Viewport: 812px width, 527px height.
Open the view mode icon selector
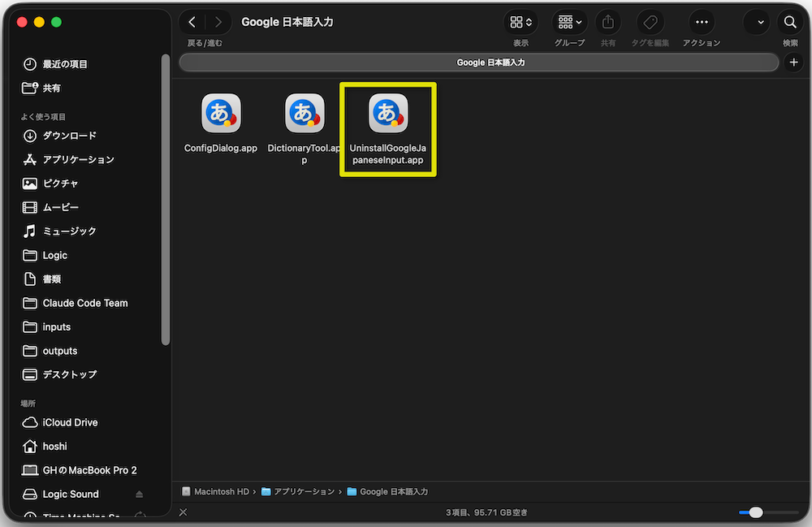point(520,22)
